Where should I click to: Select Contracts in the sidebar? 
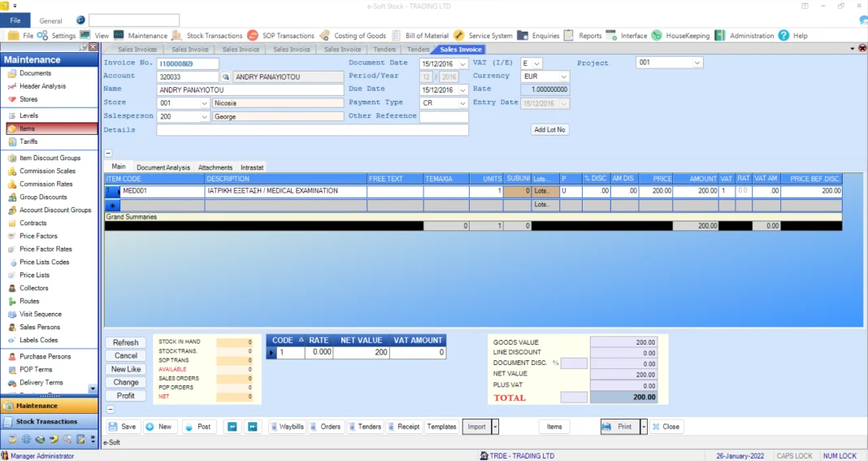(33, 224)
